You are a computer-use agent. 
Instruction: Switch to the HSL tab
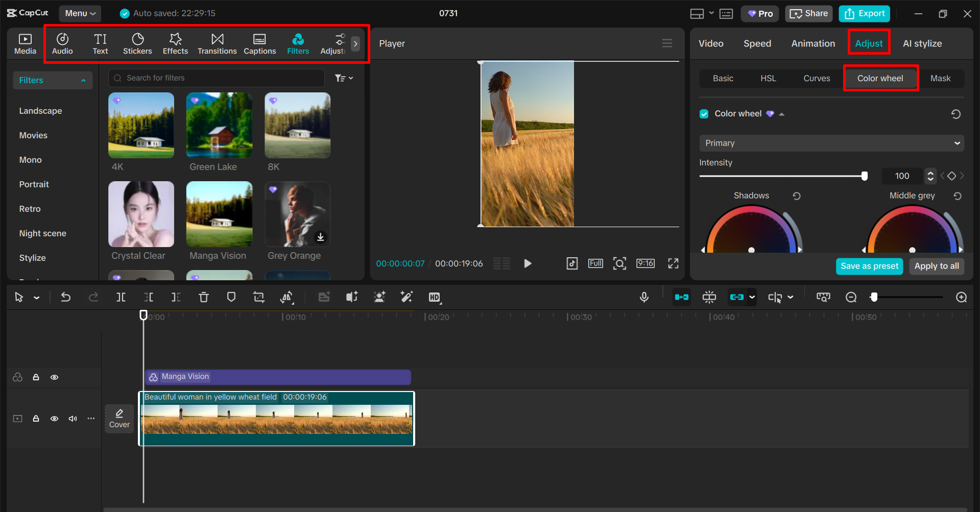pyautogui.click(x=768, y=78)
